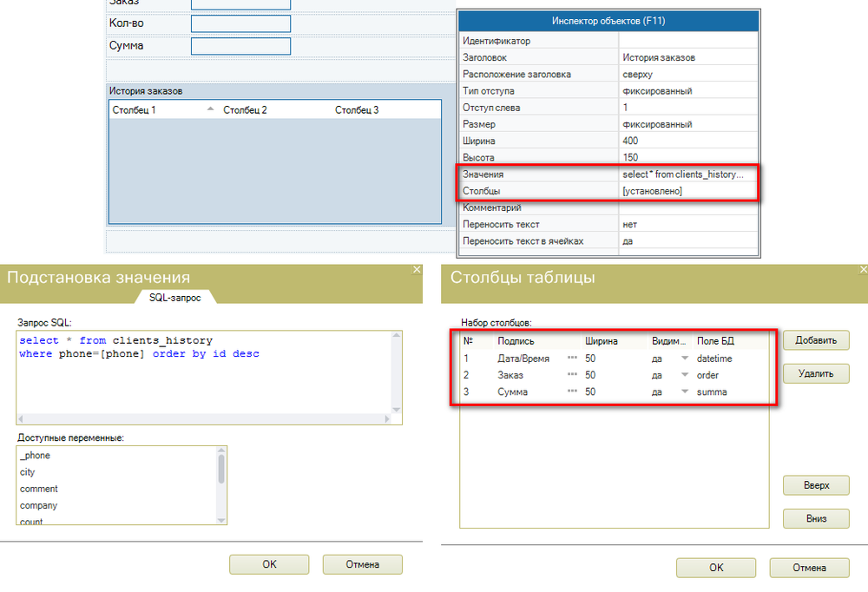Image resolution: width=868 pixels, height=592 pixels.
Task: Click the ellipsis next to Дата/Время caption
Action: (572, 358)
